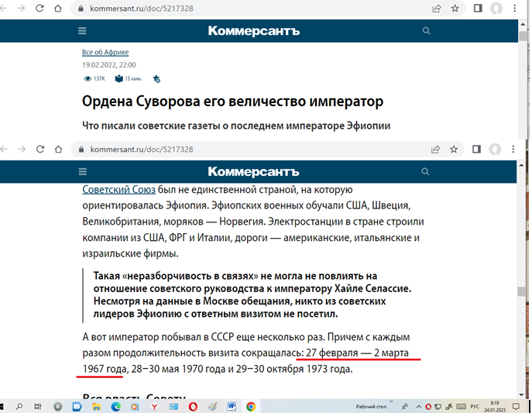Bookmark page with star in upper browser
532x413 pixels.
[x=455, y=9]
